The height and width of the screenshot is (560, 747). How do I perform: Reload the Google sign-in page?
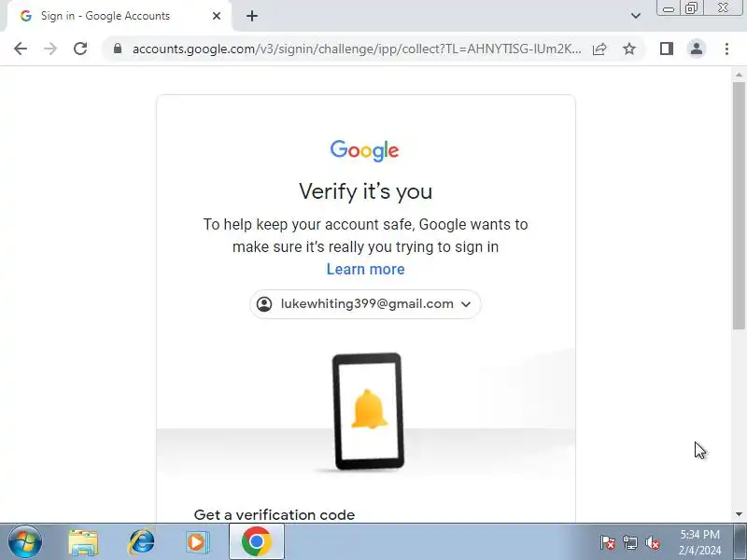click(80, 49)
